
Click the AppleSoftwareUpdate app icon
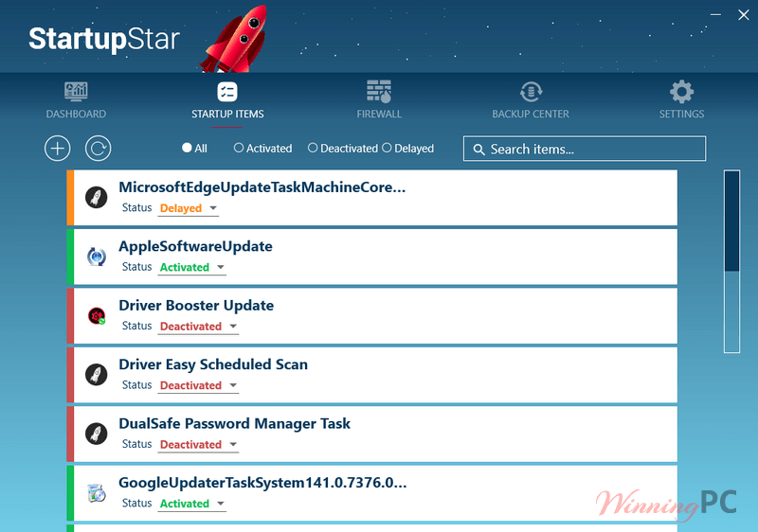(x=97, y=257)
